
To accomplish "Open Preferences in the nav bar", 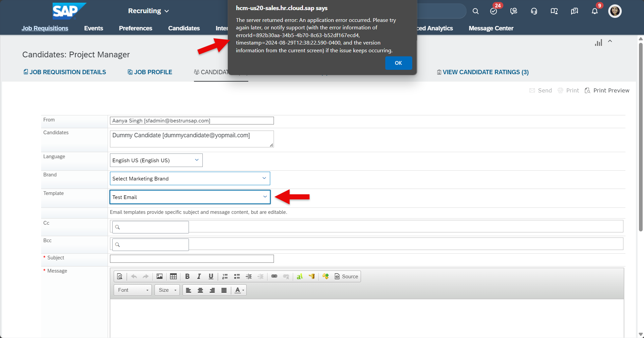I will click(x=136, y=28).
